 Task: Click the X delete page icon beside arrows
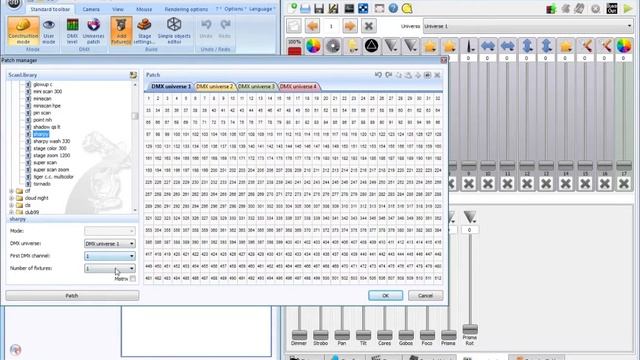(x=369, y=26)
